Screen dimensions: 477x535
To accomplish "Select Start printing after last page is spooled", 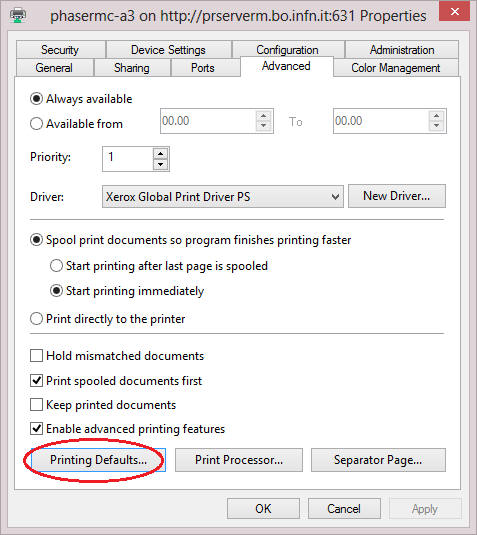I will (x=56, y=265).
